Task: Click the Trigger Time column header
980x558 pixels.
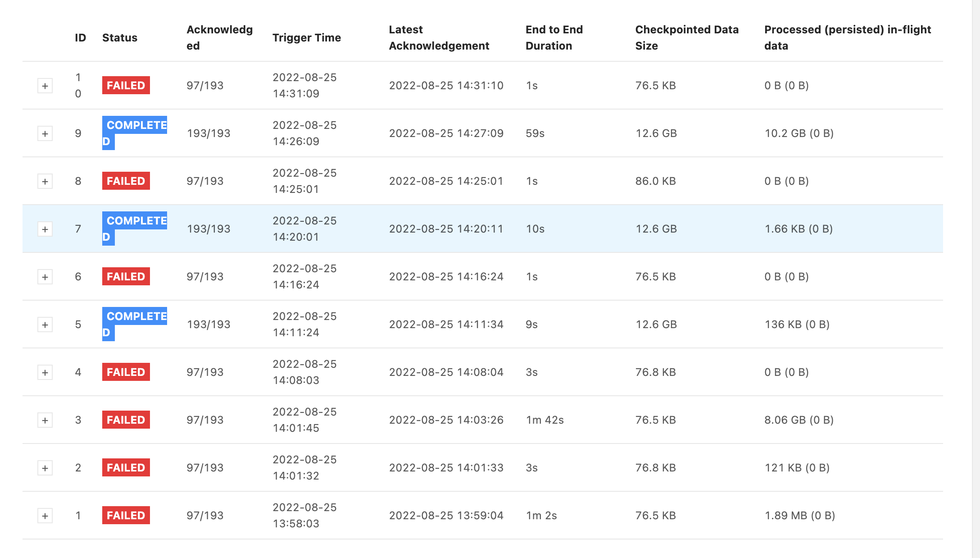Action: click(x=306, y=38)
